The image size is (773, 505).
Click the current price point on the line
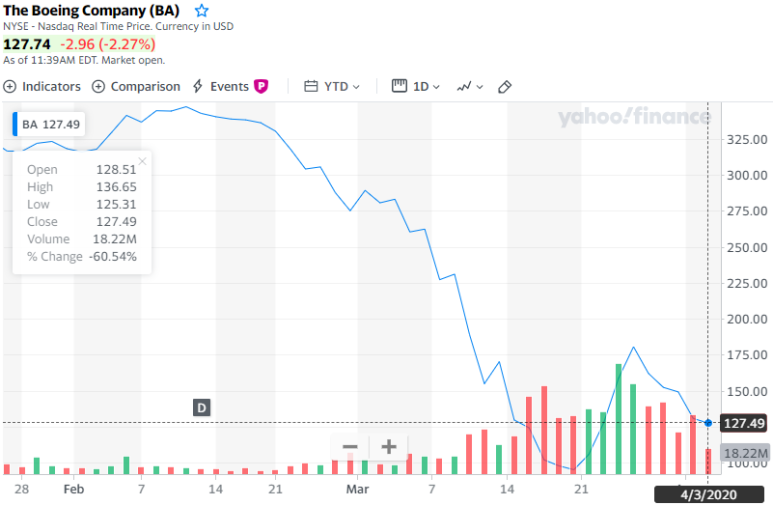708,423
